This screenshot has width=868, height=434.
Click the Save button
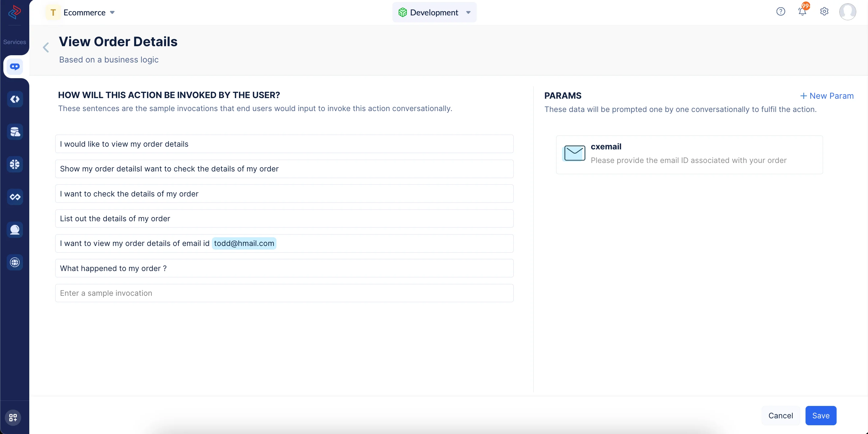[x=821, y=416]
